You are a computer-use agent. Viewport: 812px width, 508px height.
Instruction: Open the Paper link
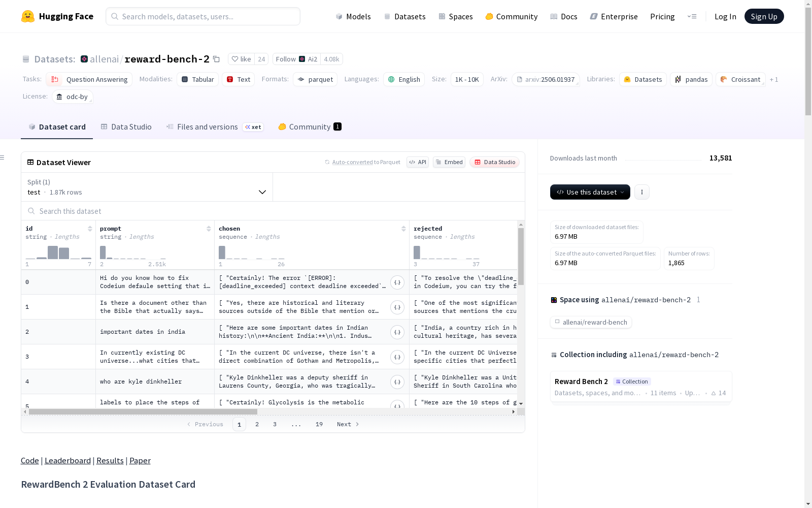140,460
